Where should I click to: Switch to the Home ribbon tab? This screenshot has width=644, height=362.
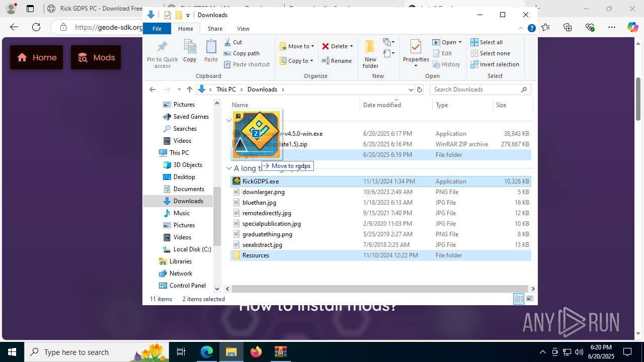point(185,29)
